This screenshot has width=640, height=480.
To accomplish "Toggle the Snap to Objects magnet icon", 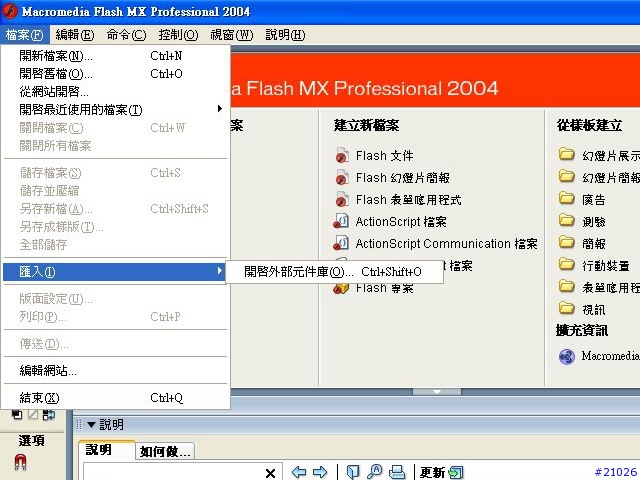I will point(20,462).
